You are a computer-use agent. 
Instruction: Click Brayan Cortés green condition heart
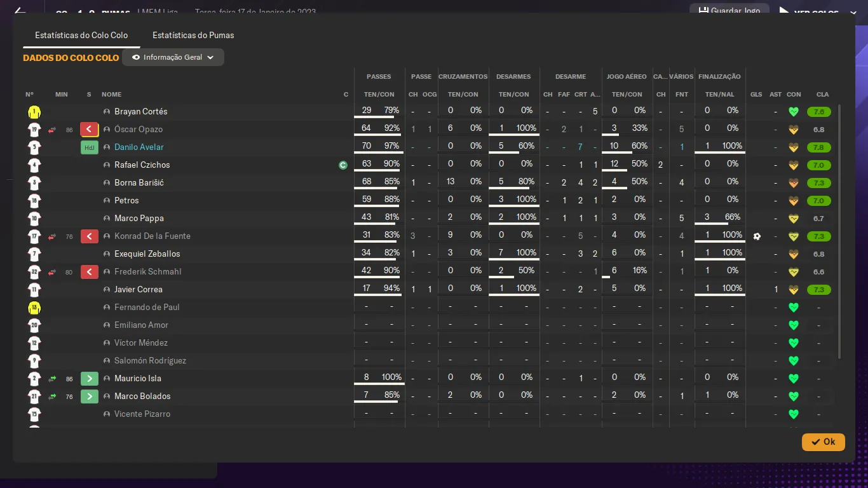point(793,112)
